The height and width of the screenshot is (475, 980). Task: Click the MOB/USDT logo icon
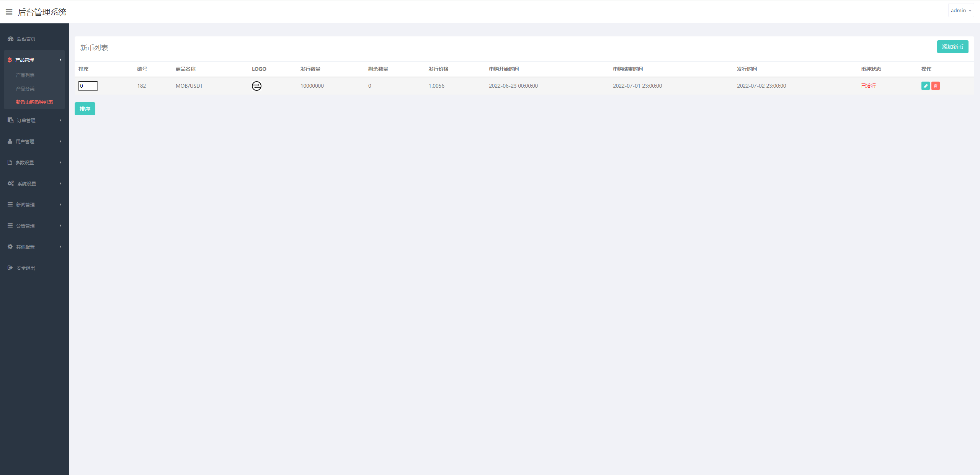pyautogui.click(x=257, y=86)
